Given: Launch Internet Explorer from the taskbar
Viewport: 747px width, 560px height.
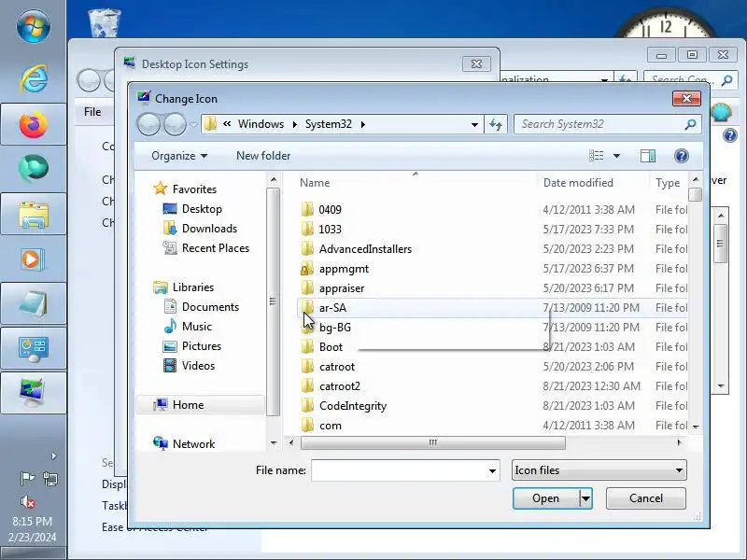Looking at the screenshot, I should click(34, 78).
